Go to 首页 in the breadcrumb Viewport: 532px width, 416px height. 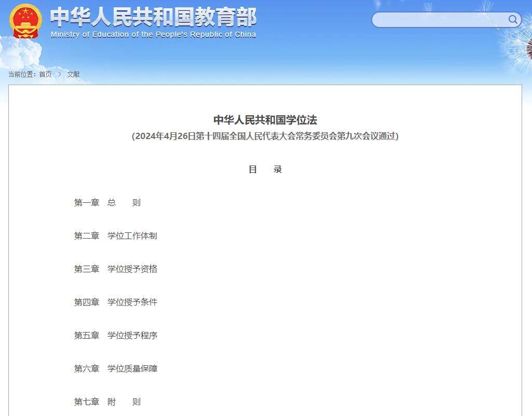pos(46,74)
